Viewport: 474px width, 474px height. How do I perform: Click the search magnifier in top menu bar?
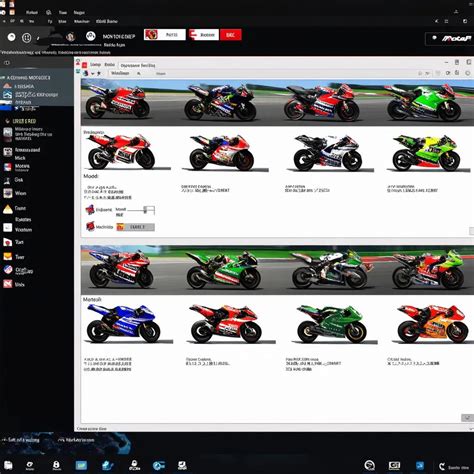49,12
